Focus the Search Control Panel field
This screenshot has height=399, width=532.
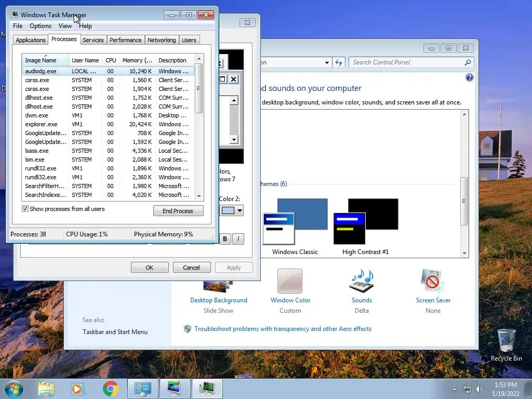[x=407, y=62]
